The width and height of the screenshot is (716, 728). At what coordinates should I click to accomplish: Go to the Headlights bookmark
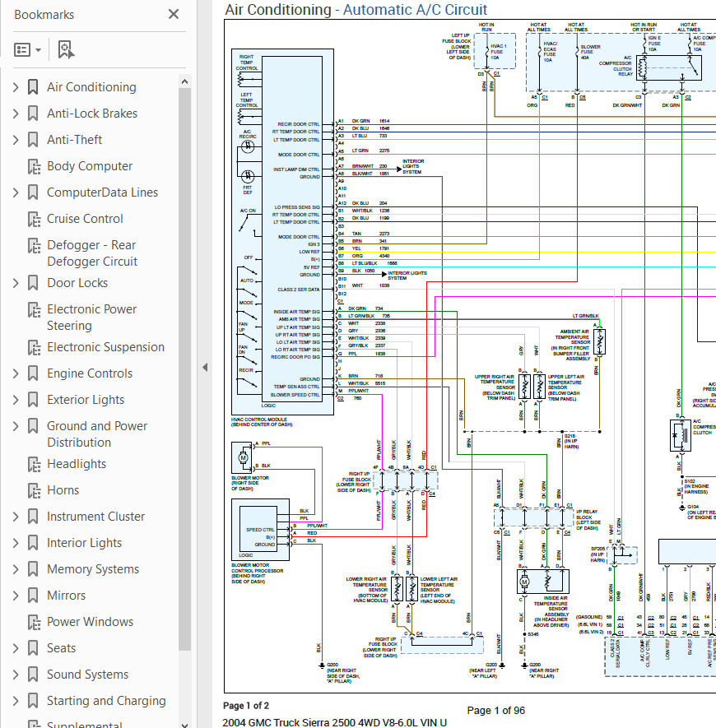point(77,464)
